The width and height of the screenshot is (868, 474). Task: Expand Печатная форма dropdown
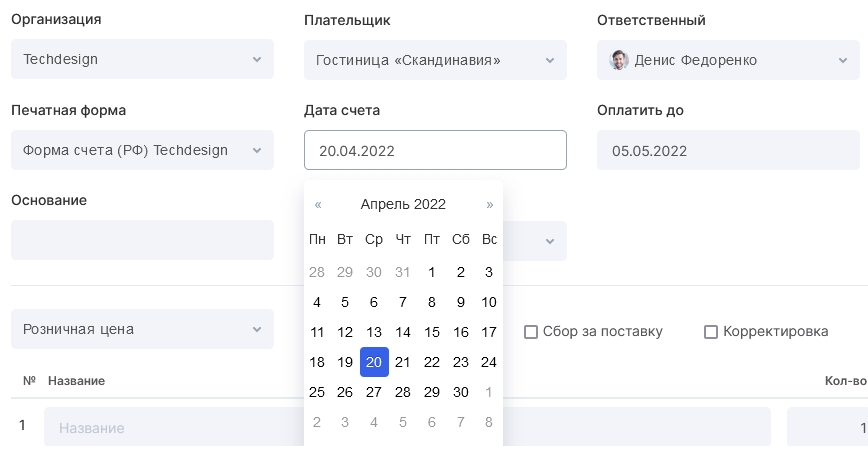point(142,150)
